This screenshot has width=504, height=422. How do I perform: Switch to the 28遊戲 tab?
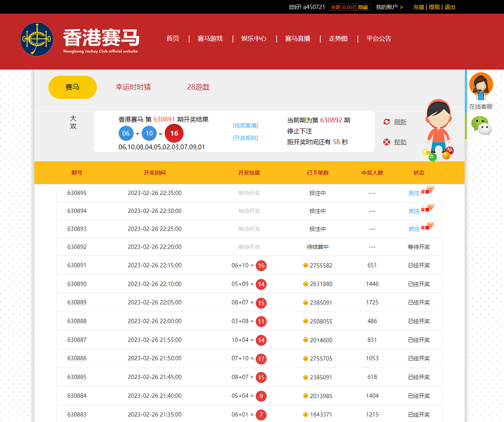pos(198,87)
